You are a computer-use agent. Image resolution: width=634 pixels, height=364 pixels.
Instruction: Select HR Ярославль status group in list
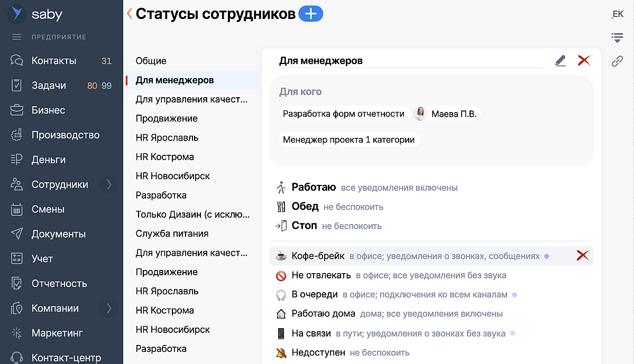click(x=167, y=137)
